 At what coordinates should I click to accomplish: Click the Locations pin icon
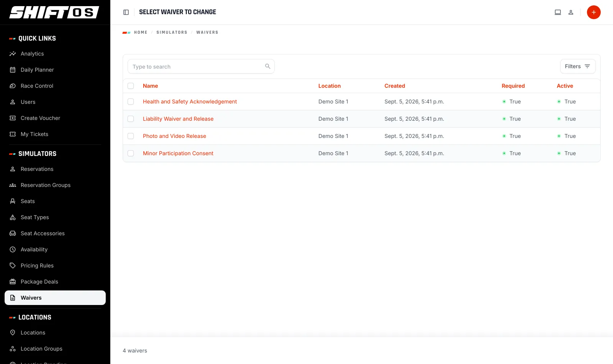tap(13, 333)
